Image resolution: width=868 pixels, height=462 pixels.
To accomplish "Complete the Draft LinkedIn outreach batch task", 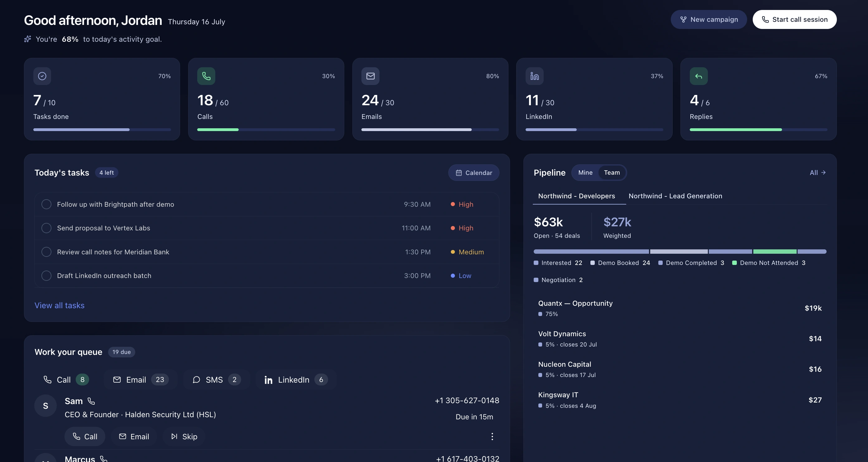I will pyautogui.click(x=46, y=276).
